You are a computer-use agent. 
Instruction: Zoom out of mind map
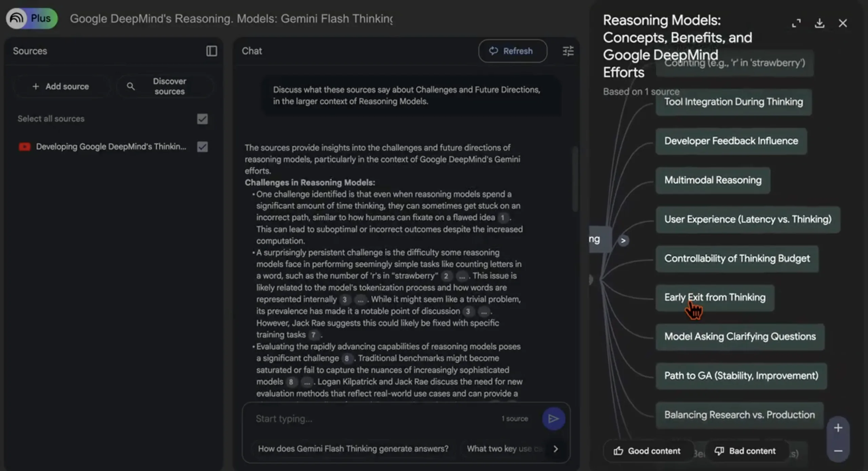tap(838, 451)
